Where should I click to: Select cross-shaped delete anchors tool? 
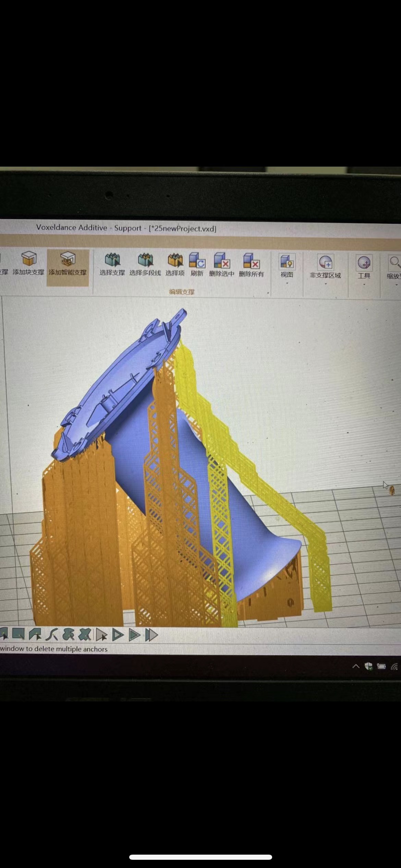pyautogui.click(x=85, y=635)
